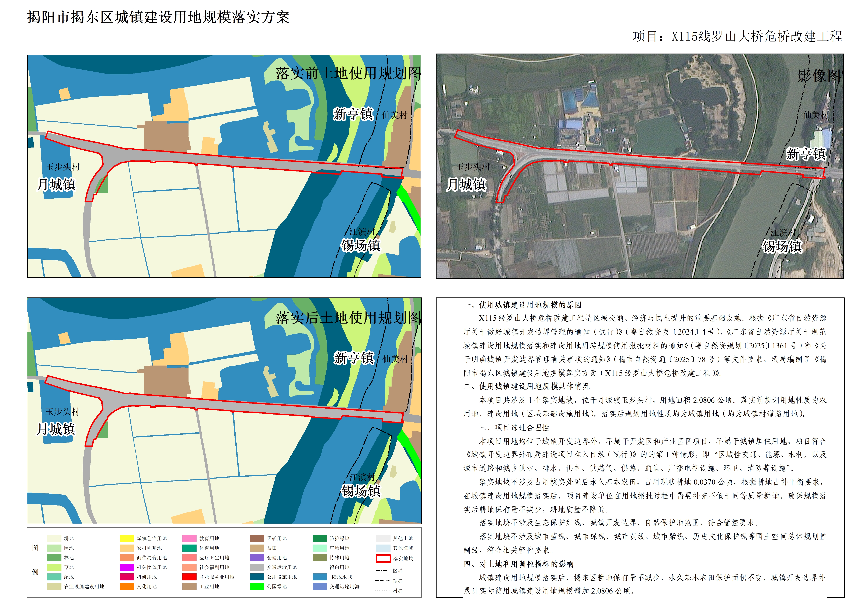
Task: Click the 影像图 title on satellite map
Action: pyautogui.click(x=819, y=76)
